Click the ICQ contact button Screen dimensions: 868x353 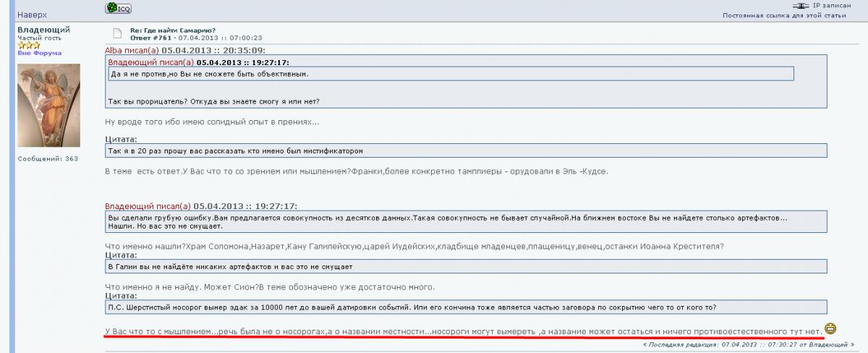[x=117, y=8]
